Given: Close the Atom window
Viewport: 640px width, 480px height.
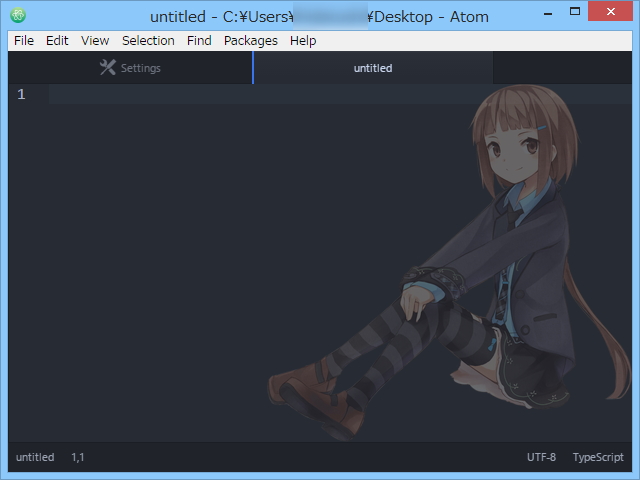Looking at the screenshot, I should click(611, 11).
